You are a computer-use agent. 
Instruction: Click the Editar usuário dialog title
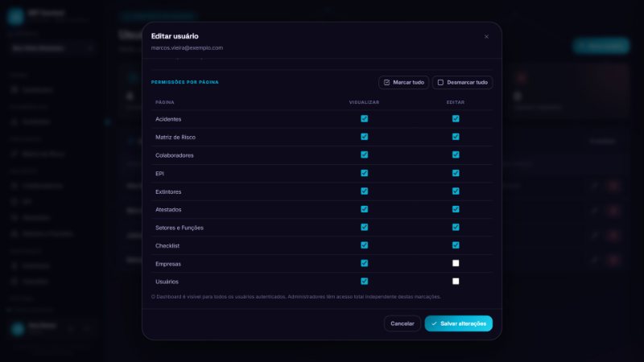point(175,36)
